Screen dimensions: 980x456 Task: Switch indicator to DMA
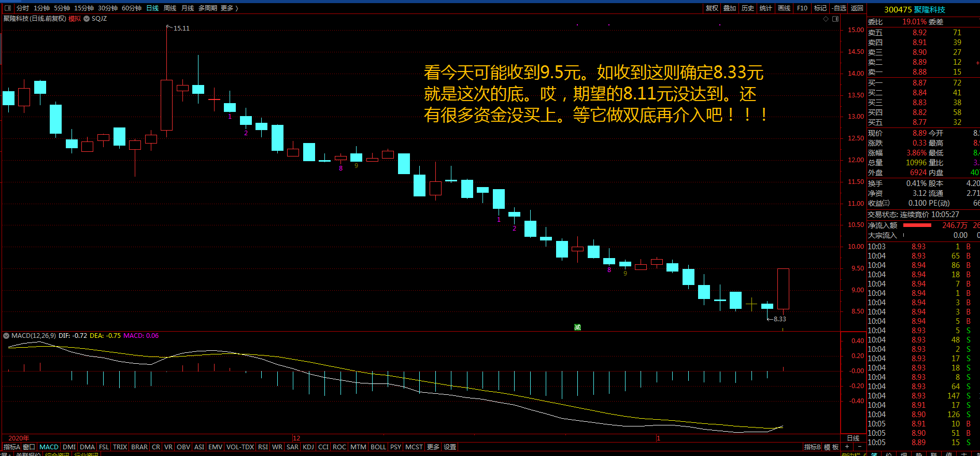(x=88, y=447)
